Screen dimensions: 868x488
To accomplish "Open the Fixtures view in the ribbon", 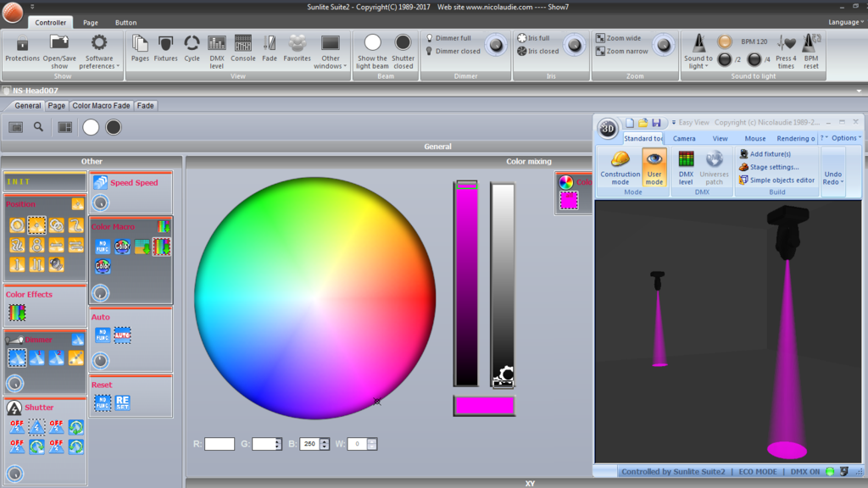I will (165, 48).
